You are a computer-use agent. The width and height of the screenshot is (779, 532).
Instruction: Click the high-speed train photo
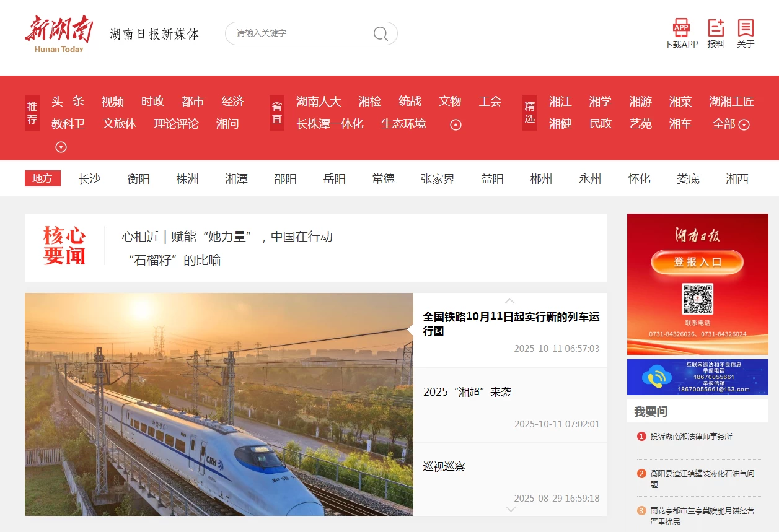(219, 404)
